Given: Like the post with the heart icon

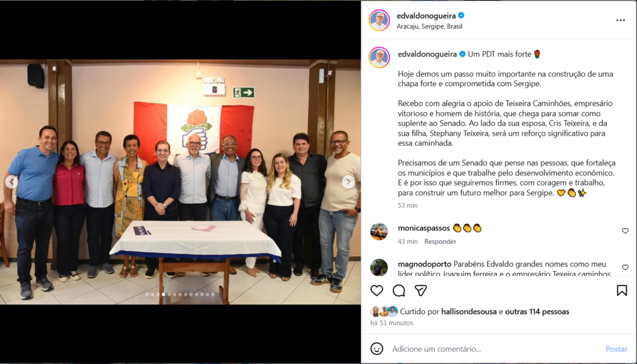Looking at the screenshot, I should [377, 290].
